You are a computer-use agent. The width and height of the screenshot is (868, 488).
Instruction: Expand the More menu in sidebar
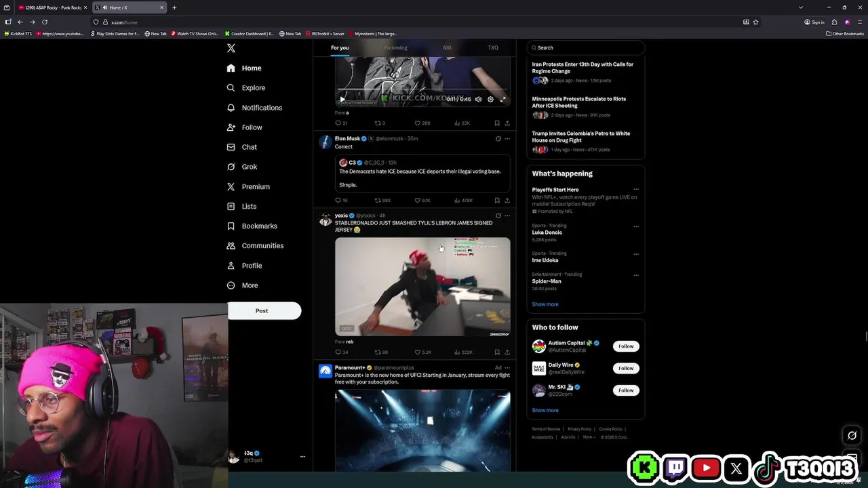tap(242, 285)
